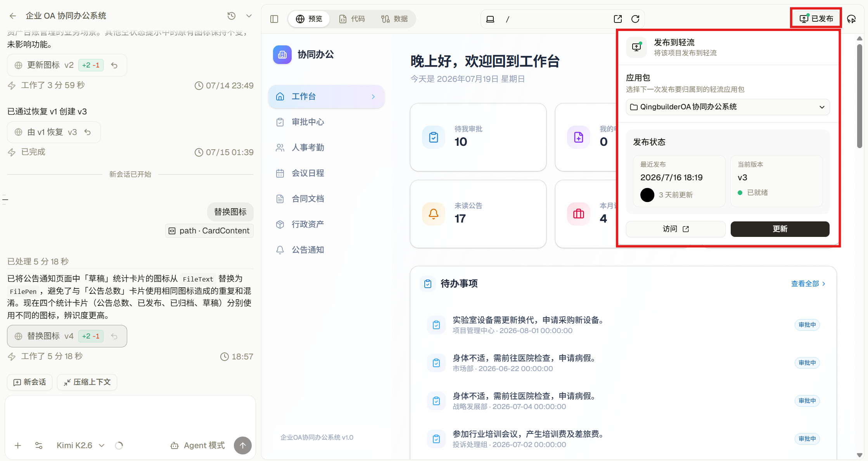The image size is (868, 461).
Task: Open the version history clock icon
Action: pyautogui.click(x=232, y=16)
